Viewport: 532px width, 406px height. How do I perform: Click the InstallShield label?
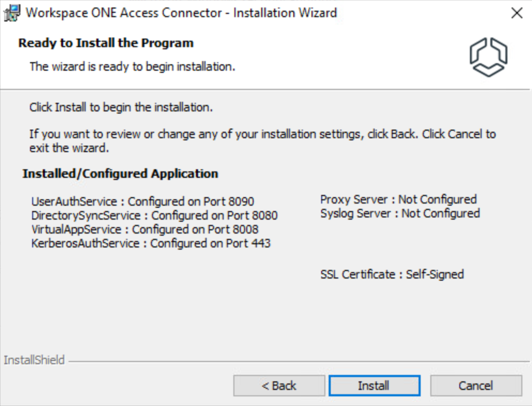[x=34, y=360]
